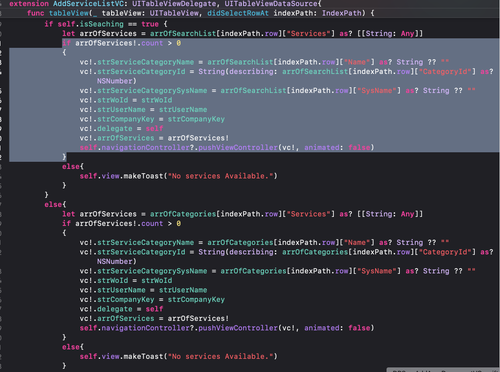500x372 pixels.
Task: Click the "true" literal after isSeaching
Action: tap(150, 24)
